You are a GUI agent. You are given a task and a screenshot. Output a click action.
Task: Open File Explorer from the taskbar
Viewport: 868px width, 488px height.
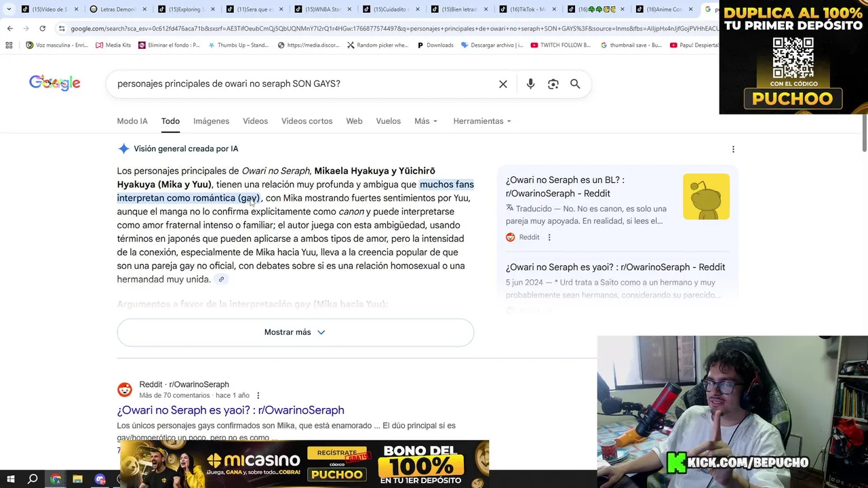coord(78,479)
